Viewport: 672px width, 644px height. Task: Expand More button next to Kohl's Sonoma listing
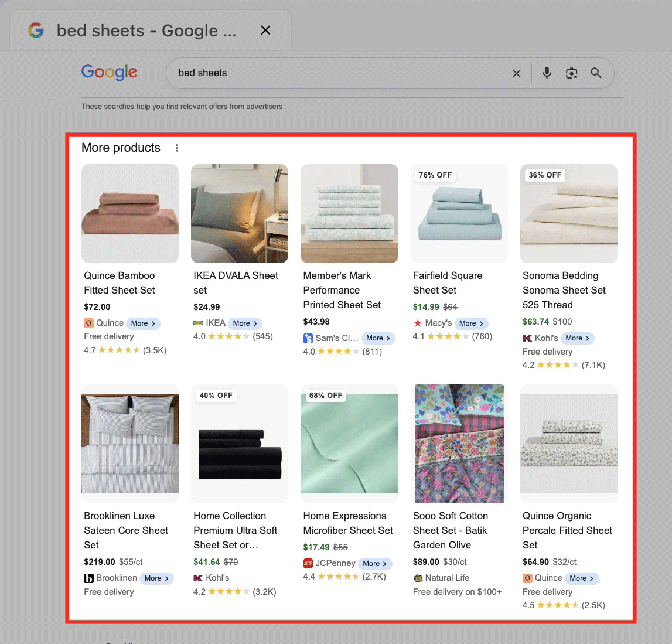point(577,338)
